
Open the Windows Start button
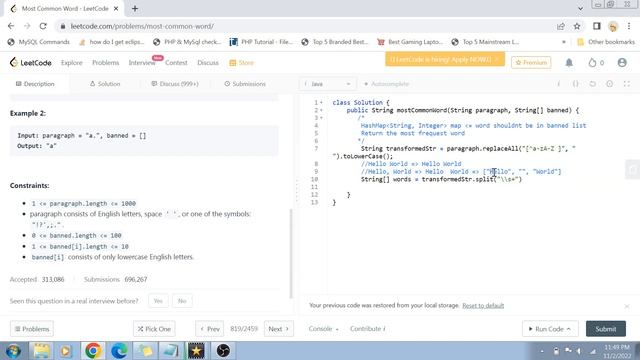point(13,351)
